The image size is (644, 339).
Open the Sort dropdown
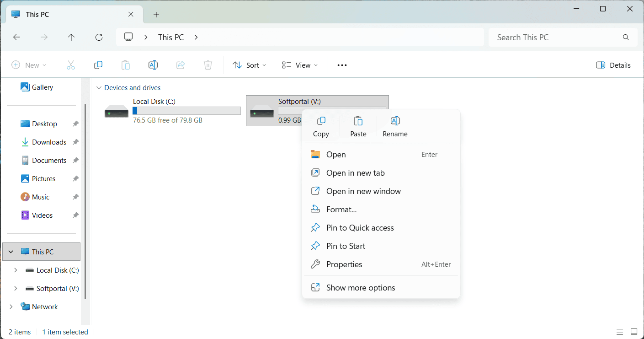[x=249, y=65]
